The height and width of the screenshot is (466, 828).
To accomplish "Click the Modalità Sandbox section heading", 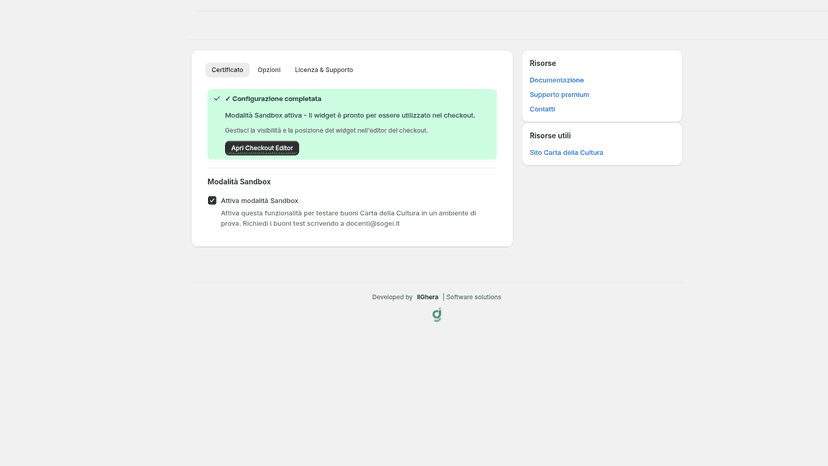I will [239, 182].
